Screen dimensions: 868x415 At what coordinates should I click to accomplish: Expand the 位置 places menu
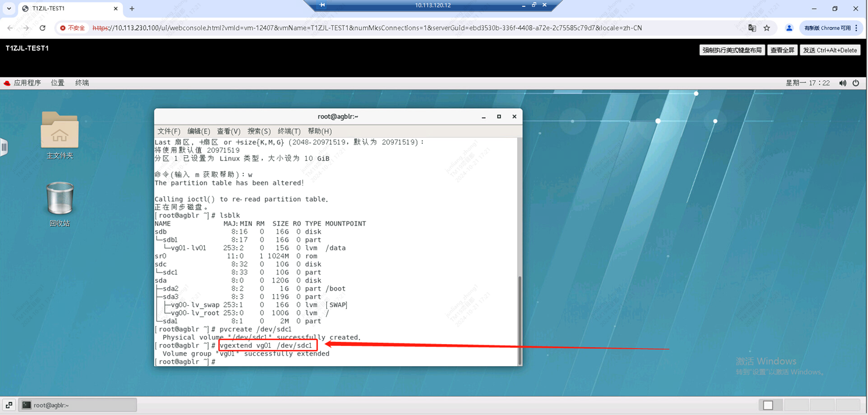[58, 83]
